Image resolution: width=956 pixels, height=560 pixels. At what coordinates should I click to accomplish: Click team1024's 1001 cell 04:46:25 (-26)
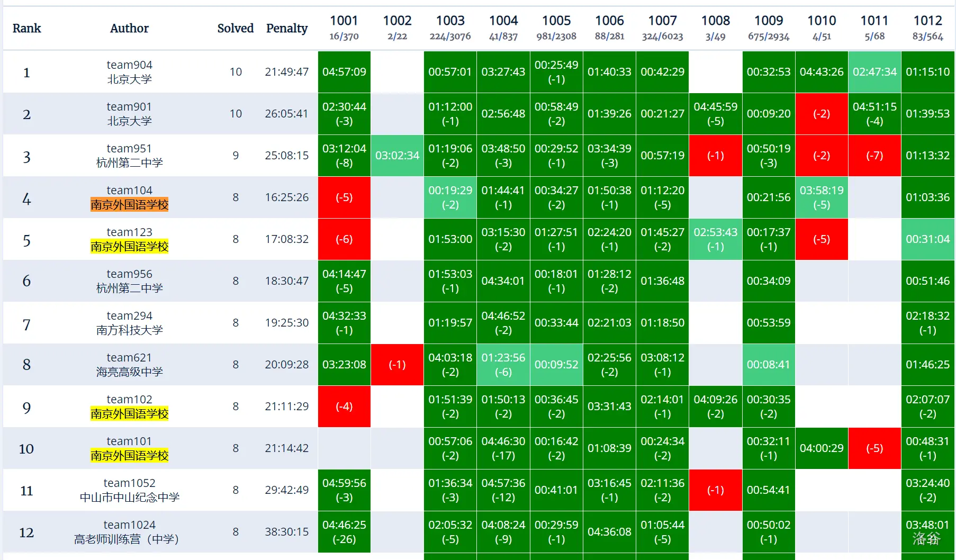pyautogui.click(x=344, y=532)
